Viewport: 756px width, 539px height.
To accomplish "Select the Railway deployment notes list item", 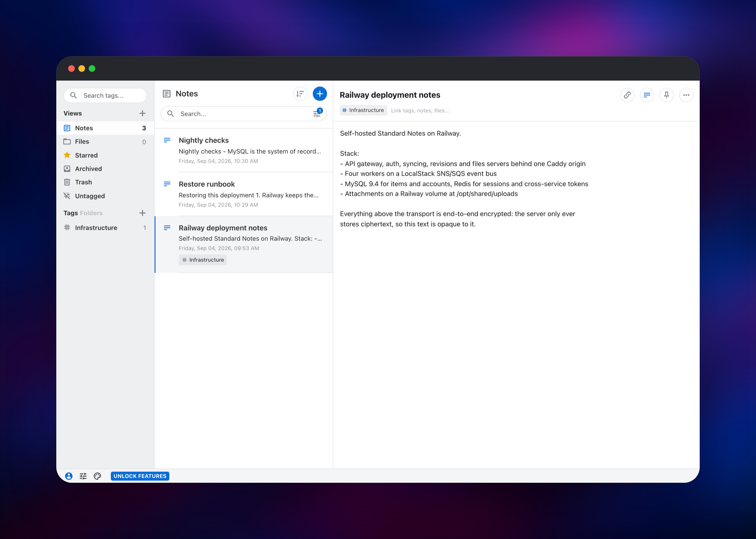I will point(244,245).
